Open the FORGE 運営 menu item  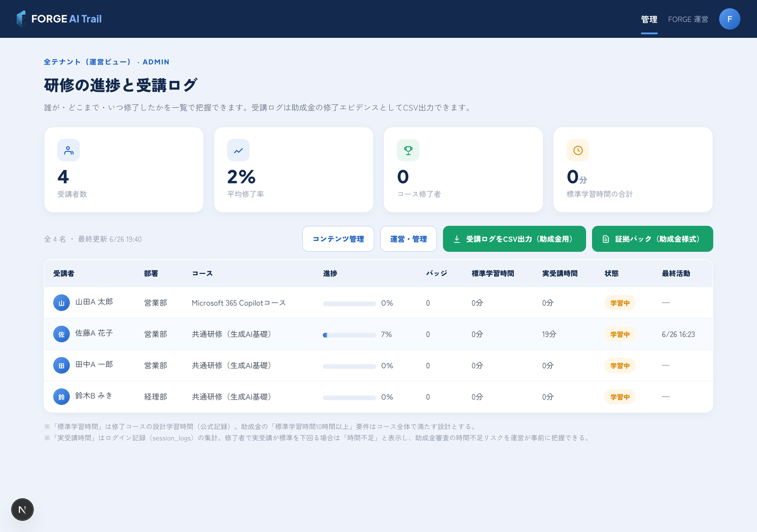tap(688, 19)
